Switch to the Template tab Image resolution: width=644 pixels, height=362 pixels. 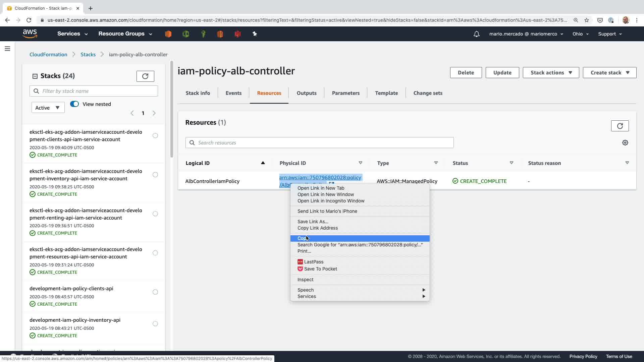[x=386, y=93]
